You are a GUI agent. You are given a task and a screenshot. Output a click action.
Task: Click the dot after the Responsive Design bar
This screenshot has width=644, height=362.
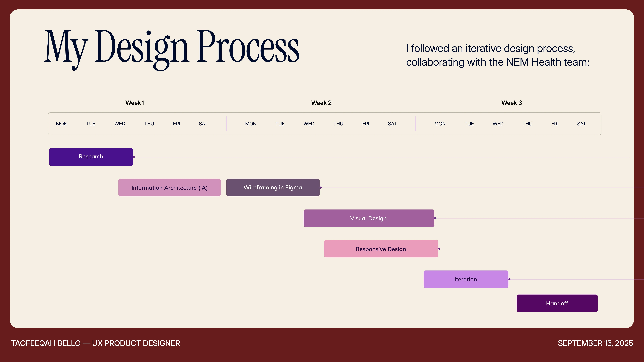(x=439, y=249)
